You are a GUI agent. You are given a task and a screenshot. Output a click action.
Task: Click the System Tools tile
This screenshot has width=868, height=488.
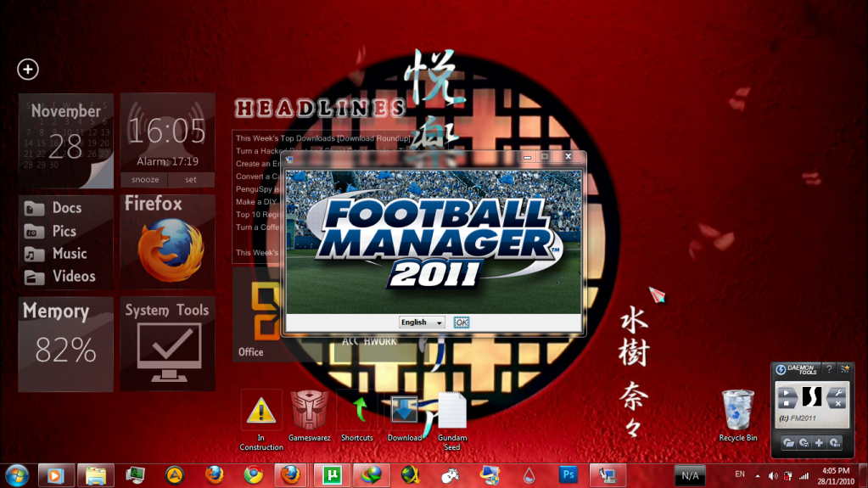click(x=167, y=344)
